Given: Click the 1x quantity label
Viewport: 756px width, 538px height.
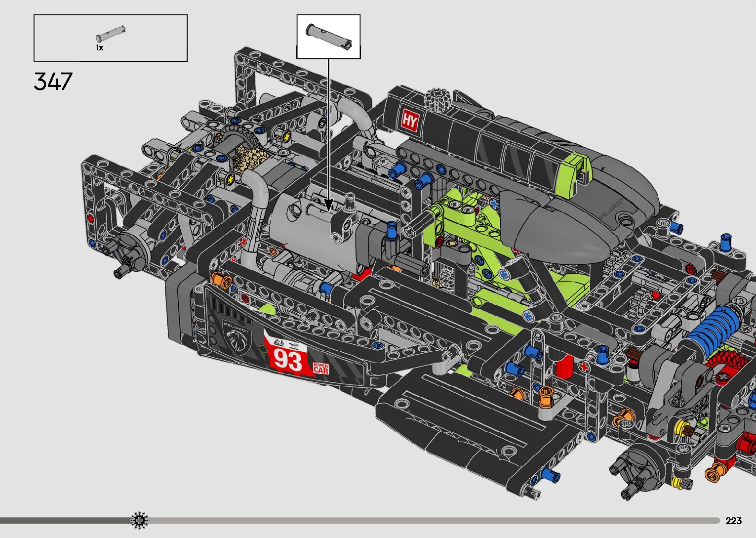Looking at the screenshot, I should (100, 48).
